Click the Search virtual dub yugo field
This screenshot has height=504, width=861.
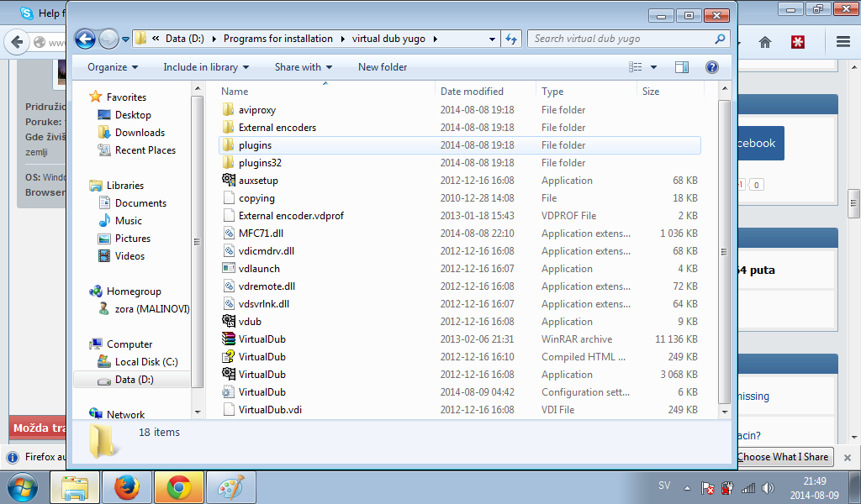coord(629,39)
